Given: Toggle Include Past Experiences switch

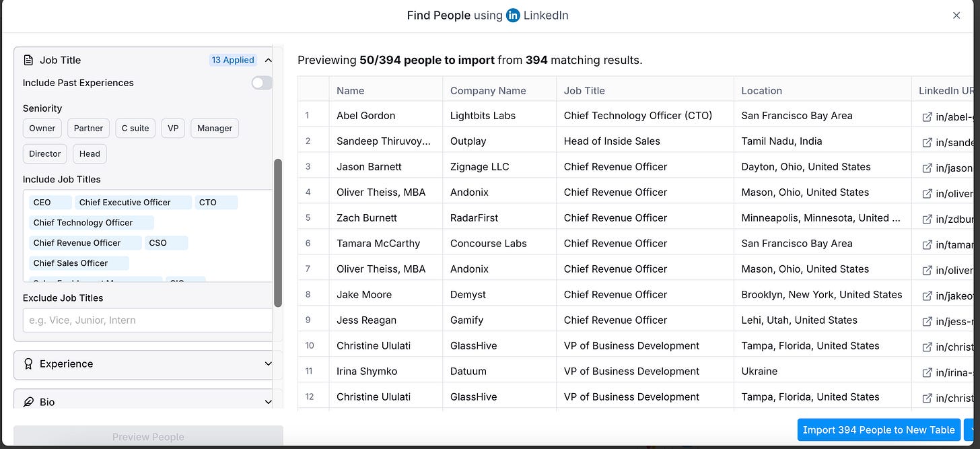Looking at the screenshot, I should [262, 83].
